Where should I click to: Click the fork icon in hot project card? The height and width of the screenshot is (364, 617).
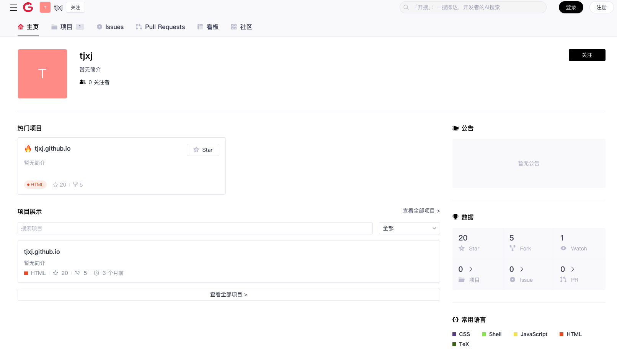75,185
